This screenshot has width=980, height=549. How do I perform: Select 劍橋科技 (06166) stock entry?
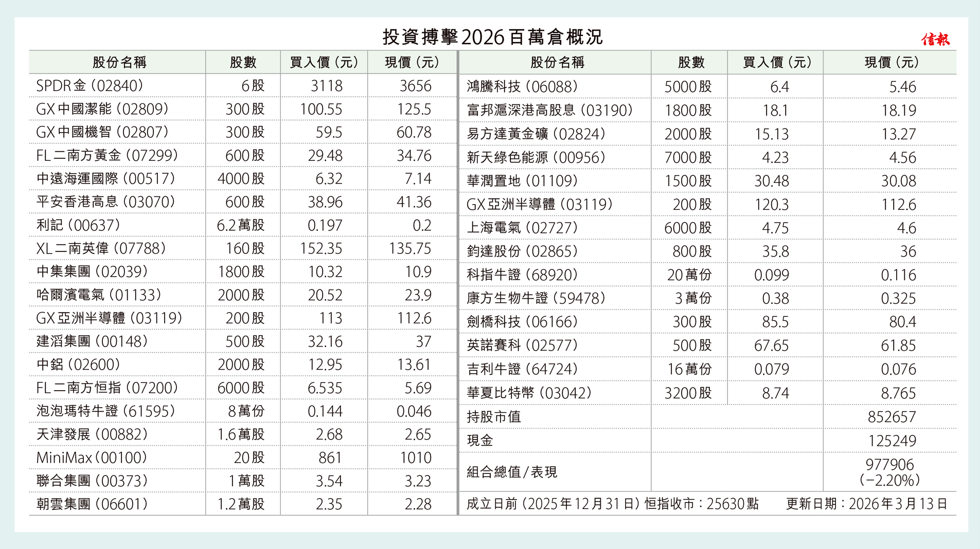pyautogui.click(x=522, y=322)
